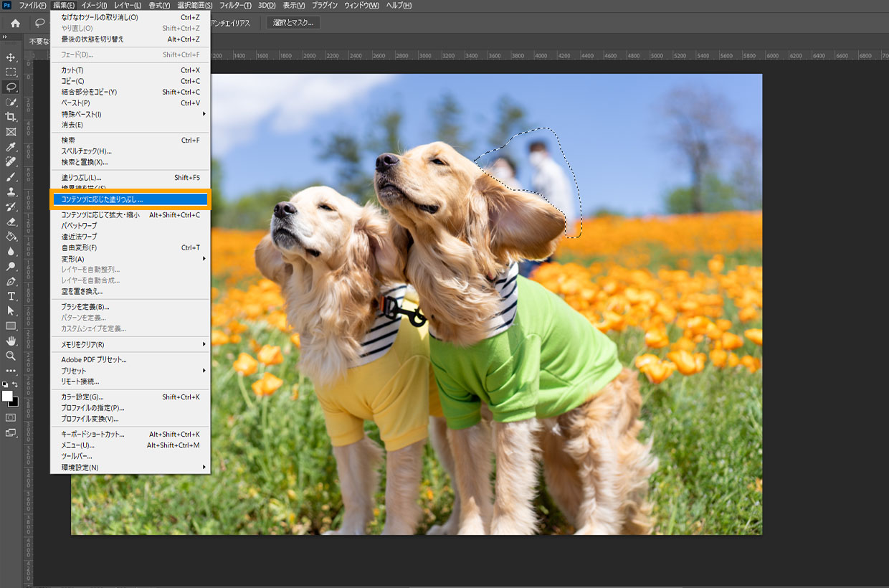889x588 pixels.
Task: Choose なげなわツールの取り消し(O) undo item
Action: (x=129, y=17)
